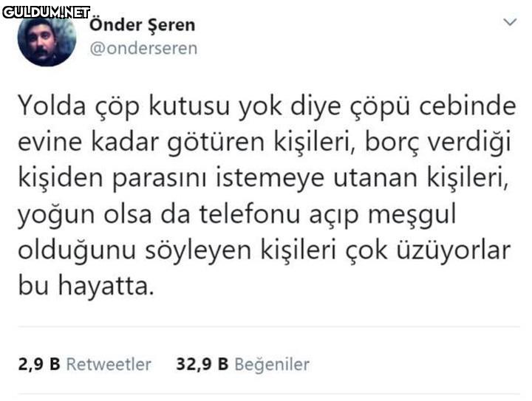Click the word "meşgul" in the tweet
The image size is (532, 401).
point(412,214)
